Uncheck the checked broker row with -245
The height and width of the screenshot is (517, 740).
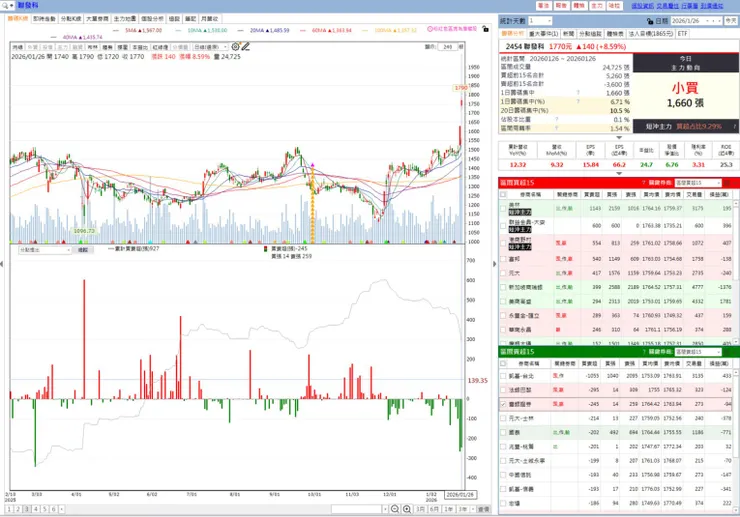click(503, 404)
